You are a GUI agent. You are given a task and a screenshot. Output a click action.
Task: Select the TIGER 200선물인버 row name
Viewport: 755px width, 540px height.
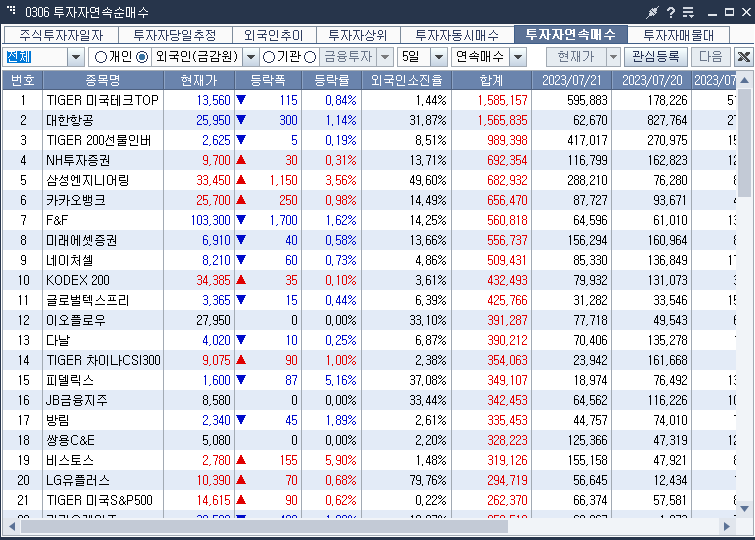click(x=99, y=140)
